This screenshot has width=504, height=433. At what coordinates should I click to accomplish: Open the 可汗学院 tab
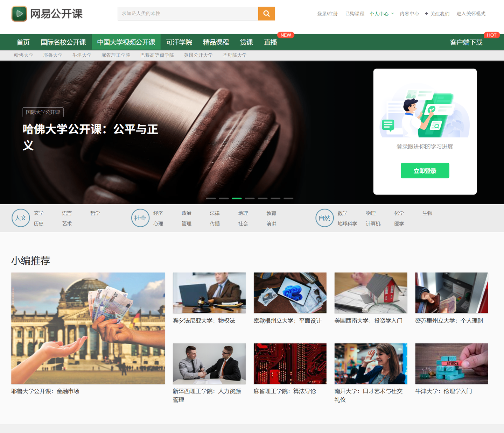[x=179, y=42]
